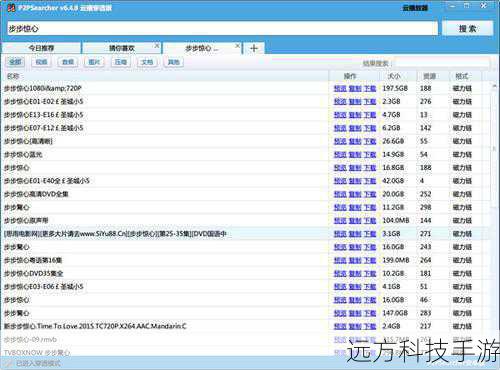Image resolution: width=500 pixels, height=370 pixels.
Task: Click 下载 for the 147.0GB result
Action: pos(370,313)
